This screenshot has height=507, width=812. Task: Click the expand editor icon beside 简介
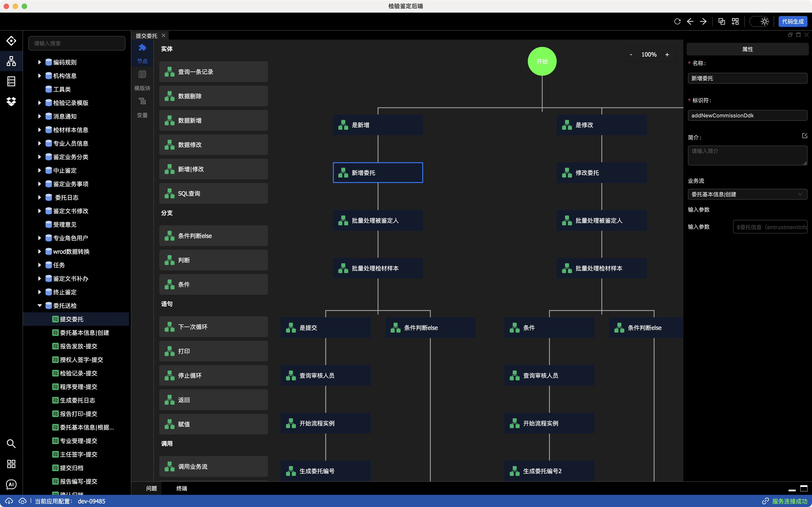coord(804,136)
